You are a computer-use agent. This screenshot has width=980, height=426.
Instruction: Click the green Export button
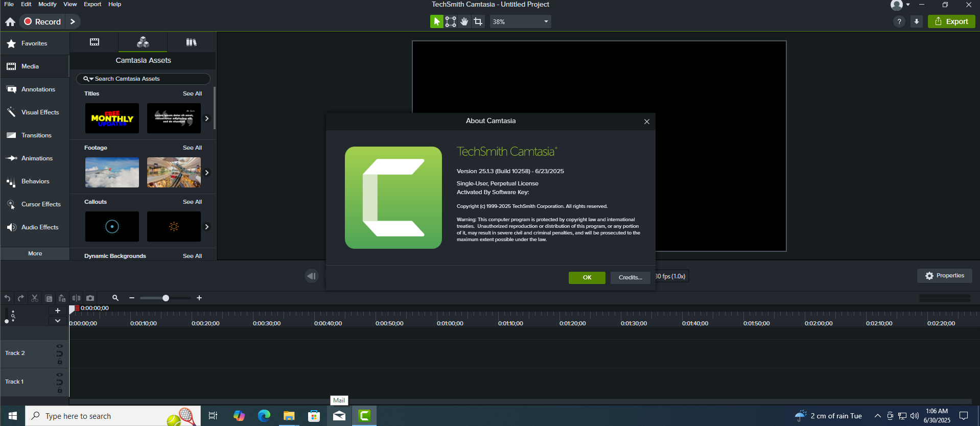pos(951,21)
